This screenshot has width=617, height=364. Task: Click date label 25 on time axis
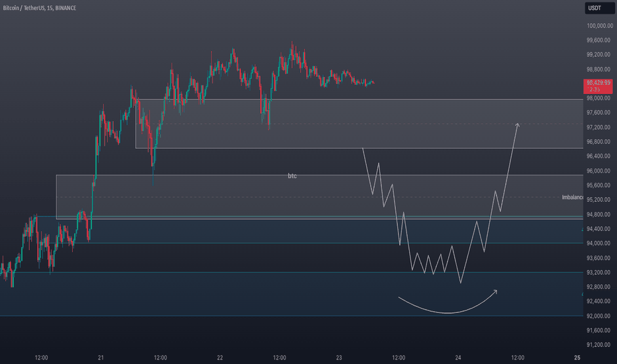[577, 357]
